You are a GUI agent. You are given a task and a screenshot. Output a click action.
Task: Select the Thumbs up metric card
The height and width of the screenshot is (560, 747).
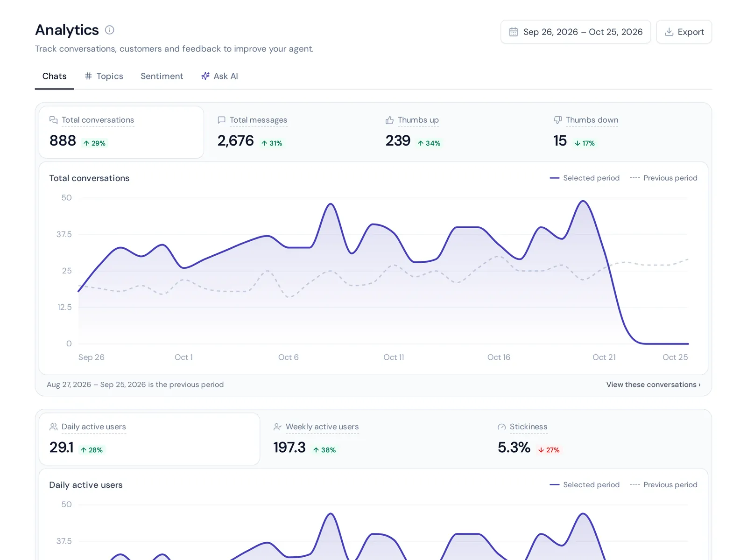click(458, 132)
